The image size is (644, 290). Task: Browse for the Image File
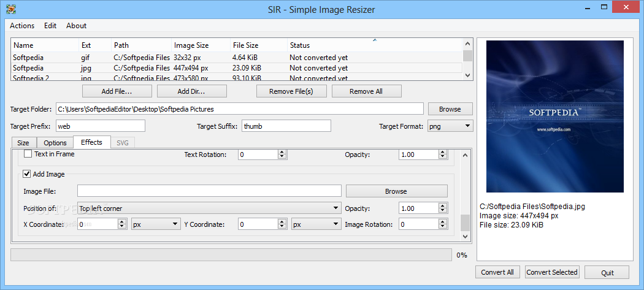tap(396, 191)
